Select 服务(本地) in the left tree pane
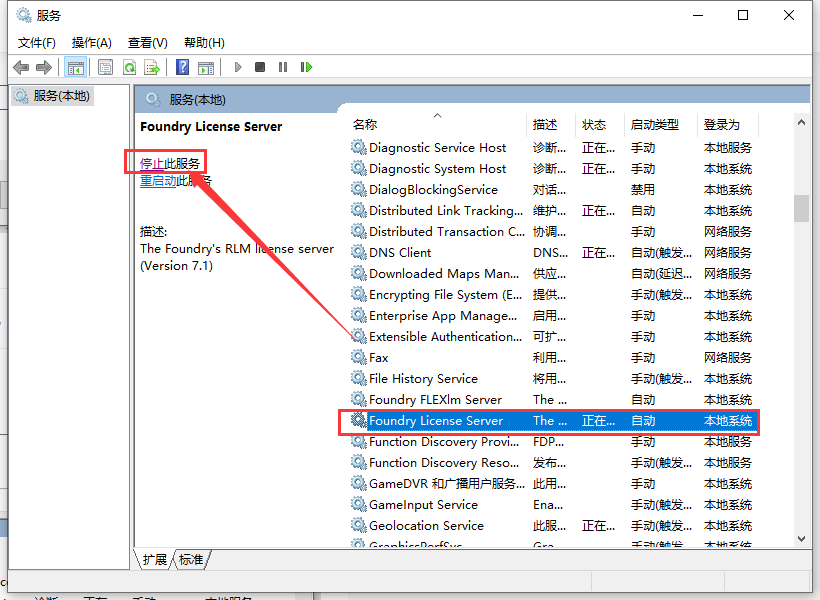The height and width of the screenshot is (600, 820). pos(60,96)
